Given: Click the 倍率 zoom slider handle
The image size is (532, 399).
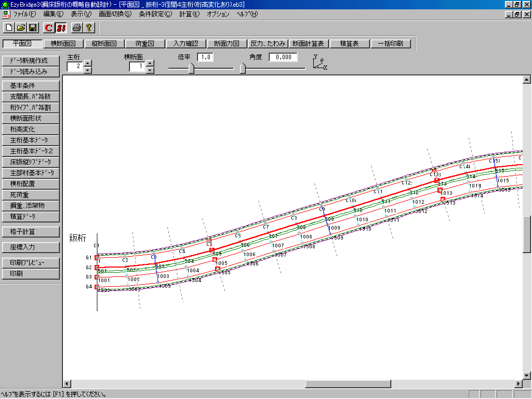Looking at the screenshot, I should point(191,68).
